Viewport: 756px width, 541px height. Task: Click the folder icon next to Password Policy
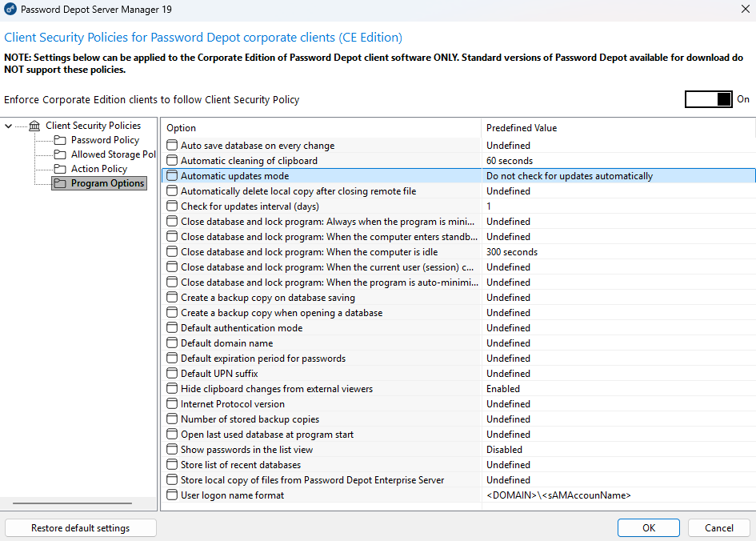pyautogui.click(x=60, y=140)
